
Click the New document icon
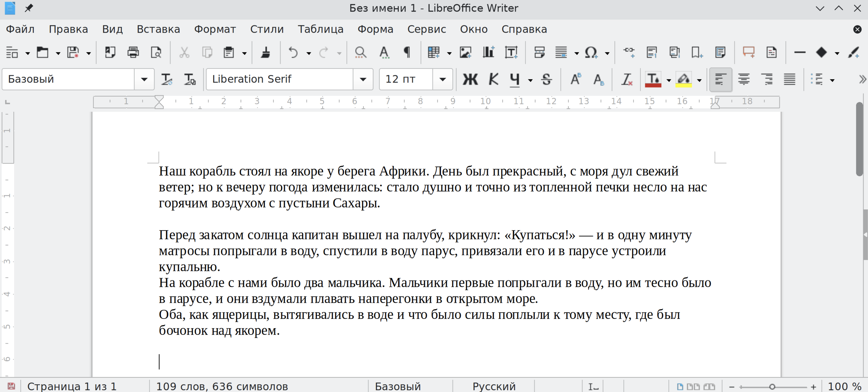[12, 52]
